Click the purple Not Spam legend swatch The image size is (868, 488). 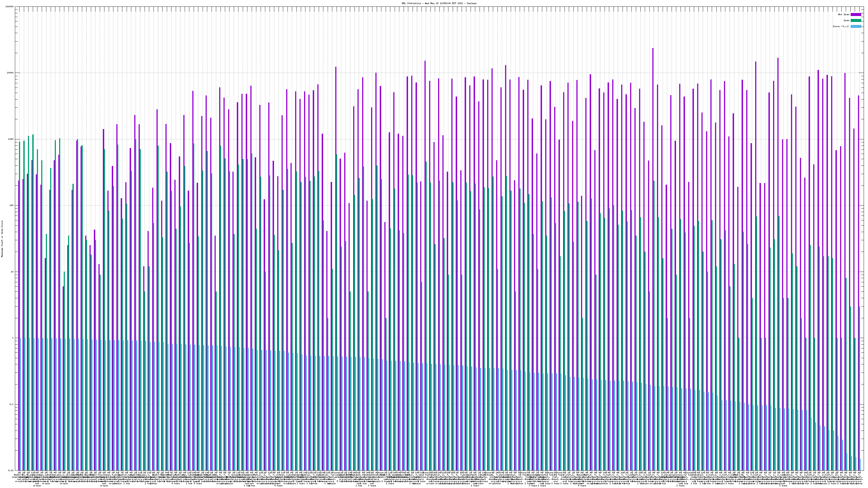(856, 14)
